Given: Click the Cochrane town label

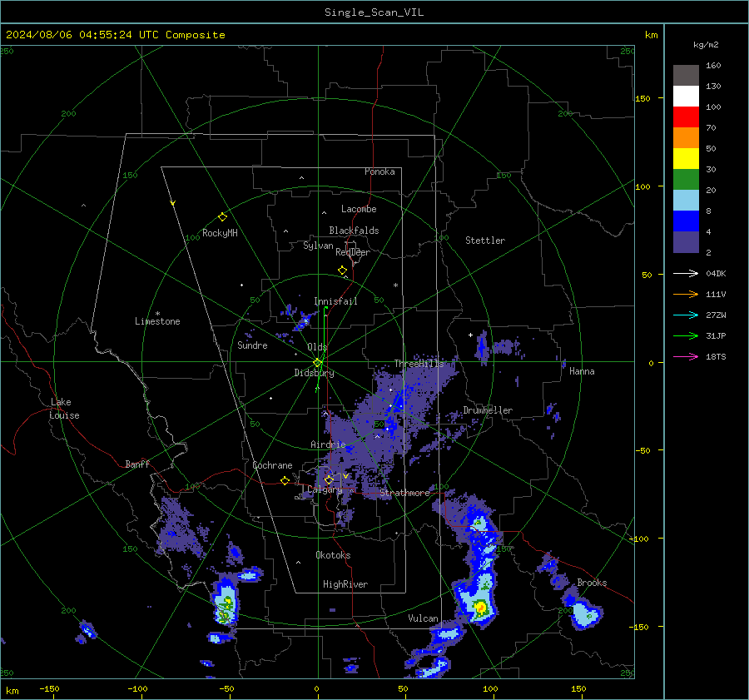Looking at the screenshot, I should [x=272, y=465].
